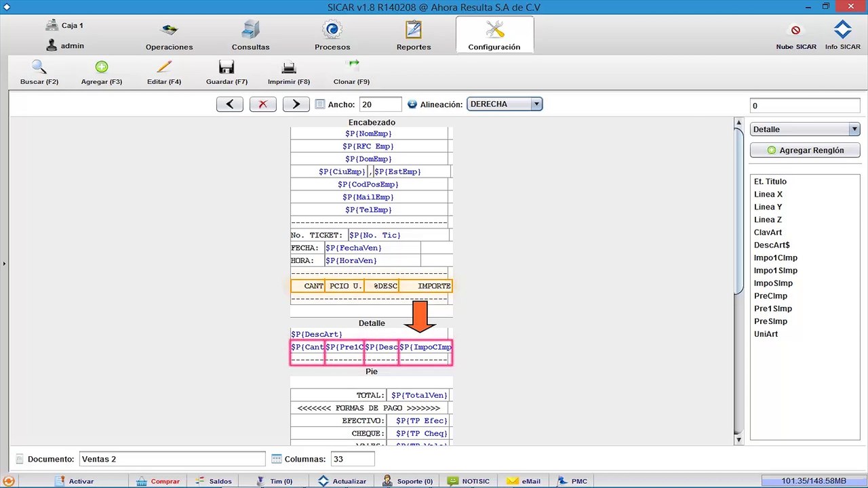
Task: Select PreSImp in field list
Action: point(770,321)
